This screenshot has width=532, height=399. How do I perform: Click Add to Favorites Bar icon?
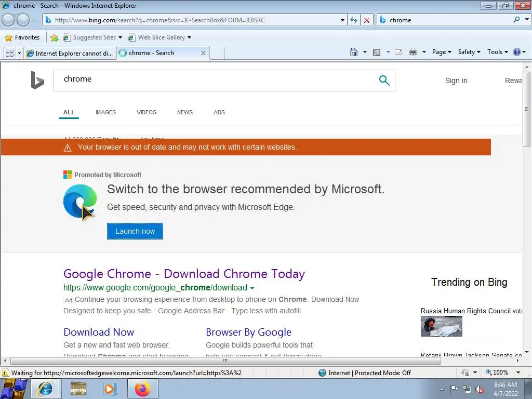54,37
